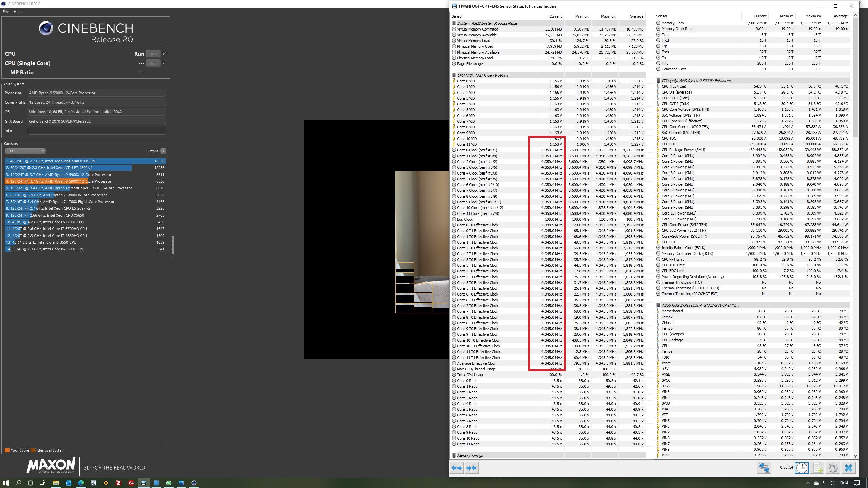Show hidden system tray icons
This screenshot has height=488, width=868.
click(x=808, y=483)
